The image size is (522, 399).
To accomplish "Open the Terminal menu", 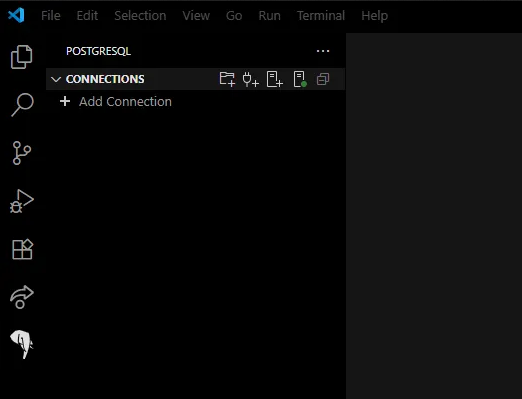I will [x=321, y=16].
